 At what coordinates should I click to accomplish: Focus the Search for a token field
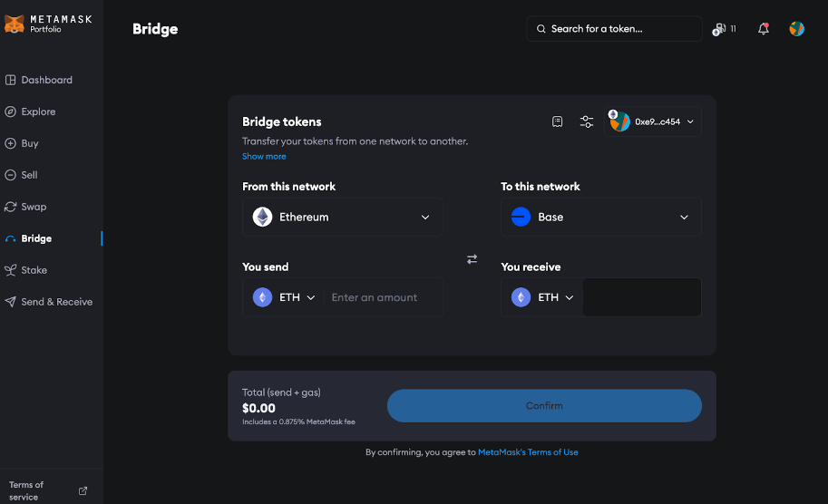pos(614,29)
